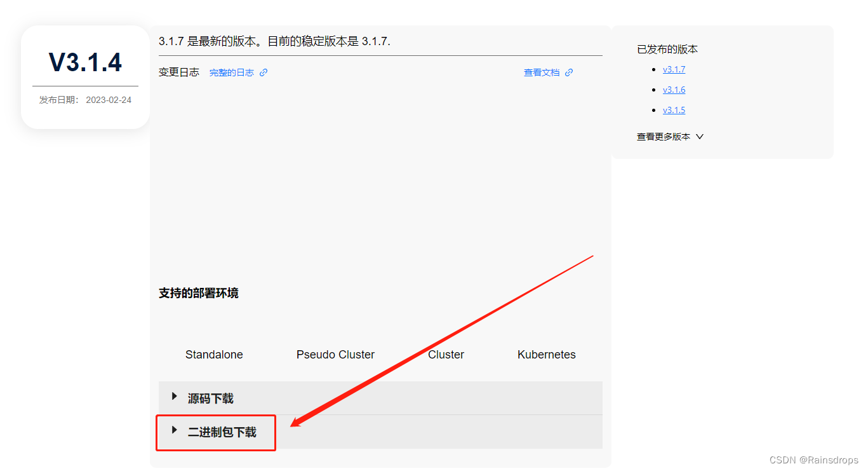Click the chevron next to 查看更多版本
Image resolution: width=868 pixels, height=471 pixels.
pos(700,137)
